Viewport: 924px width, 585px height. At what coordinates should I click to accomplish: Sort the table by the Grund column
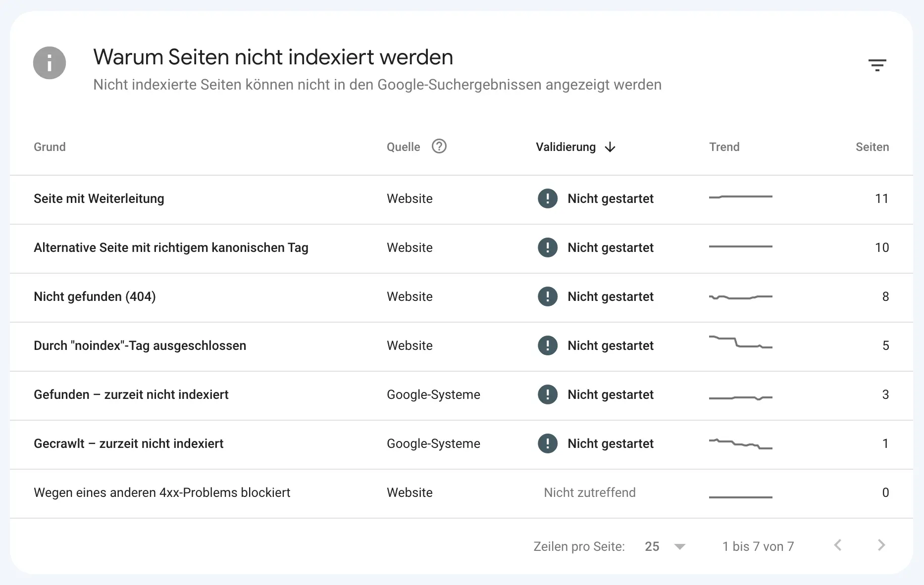tap(50, 147)
